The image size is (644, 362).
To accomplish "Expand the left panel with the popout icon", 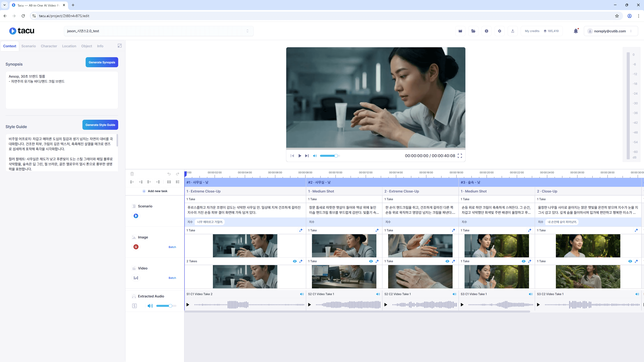I will [120, 46].
